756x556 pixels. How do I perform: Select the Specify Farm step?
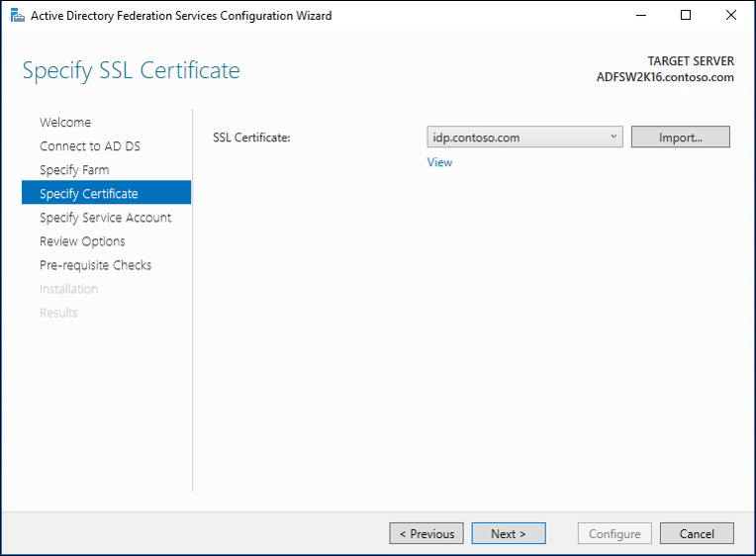coord(74,170)
